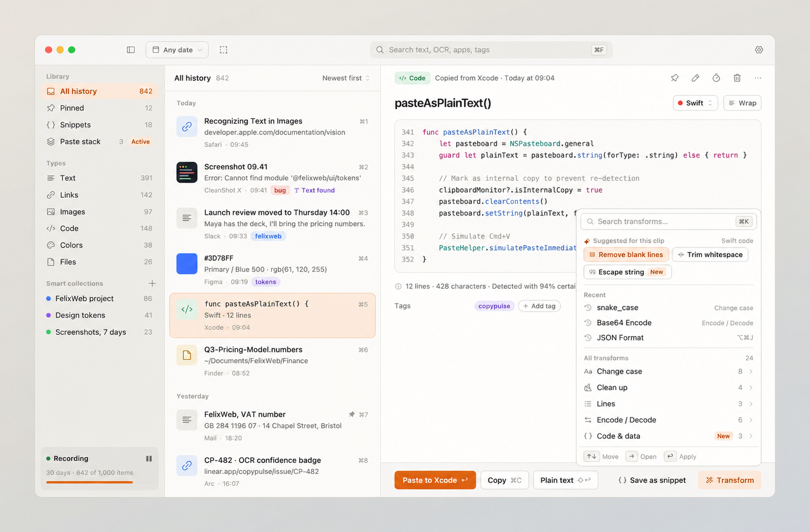Expand the Clean up transforms

click(669, 388)
